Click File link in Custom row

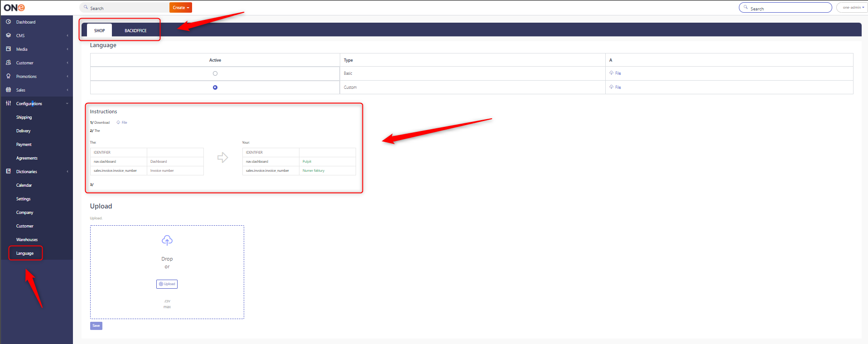[618, 87]
